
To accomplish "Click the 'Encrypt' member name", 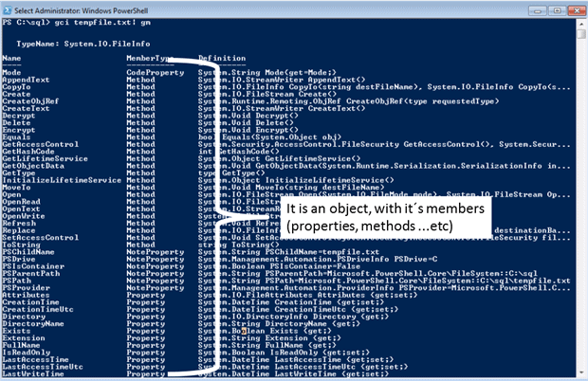I will click(x=19, y=130).
